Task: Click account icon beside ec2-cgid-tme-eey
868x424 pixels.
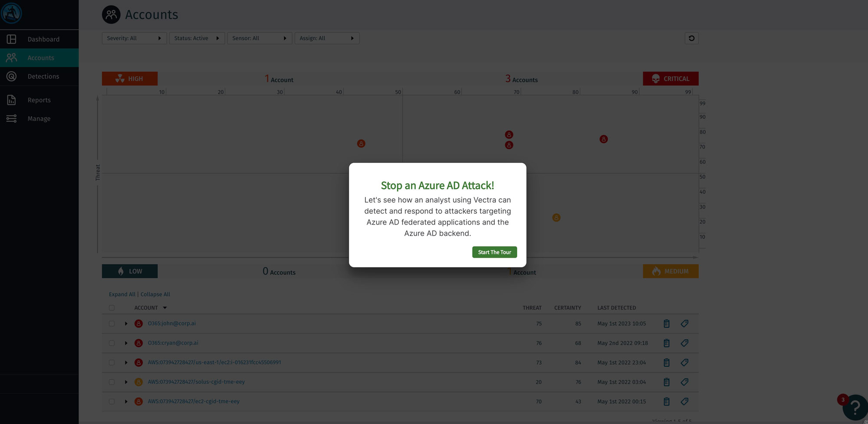Action: [138, 402]
